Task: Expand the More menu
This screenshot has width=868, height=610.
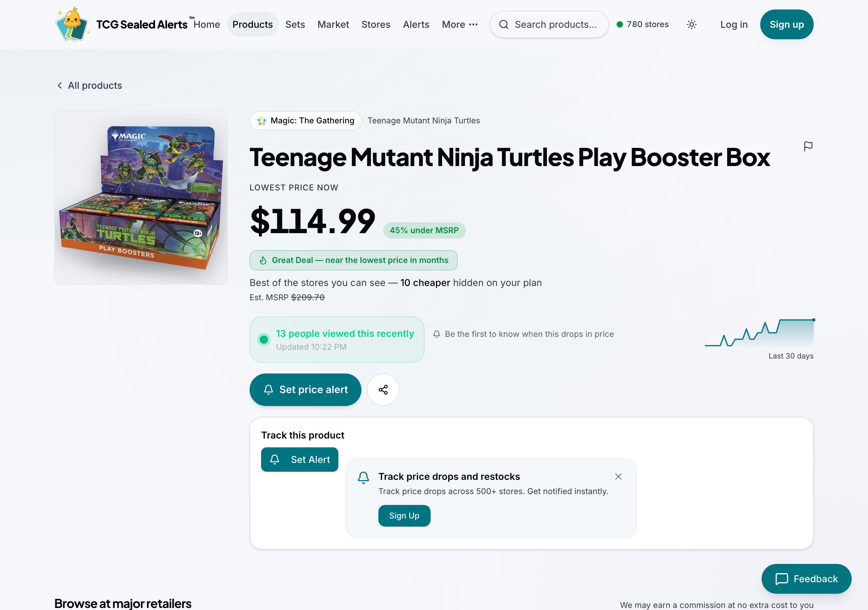Action: (x=460, y=24)
